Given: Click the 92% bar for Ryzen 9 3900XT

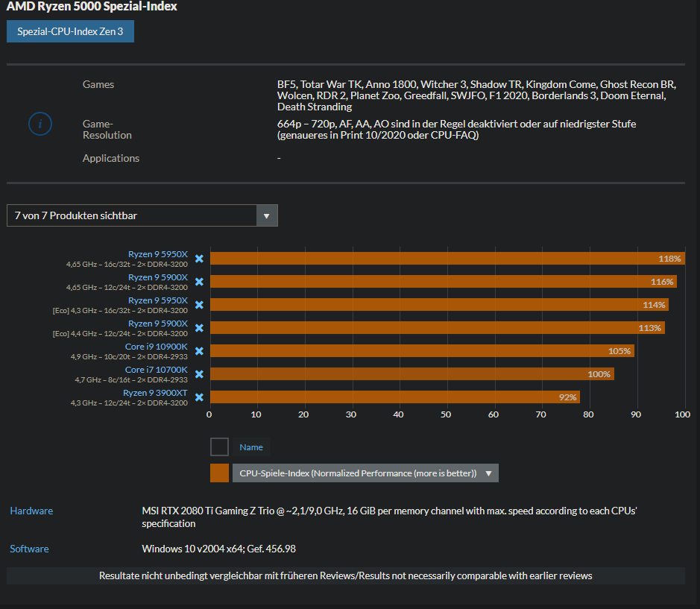Looking at the screenshot, I should coord(395,397).
